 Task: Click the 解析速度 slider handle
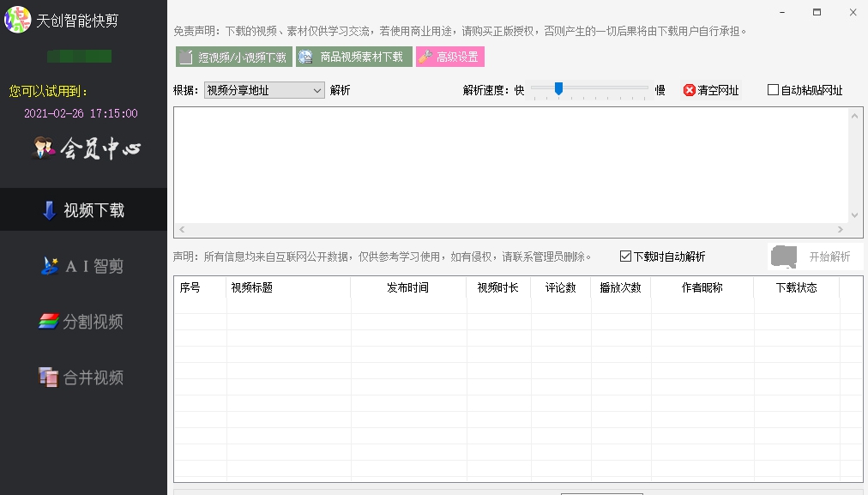tap(558, 88)
